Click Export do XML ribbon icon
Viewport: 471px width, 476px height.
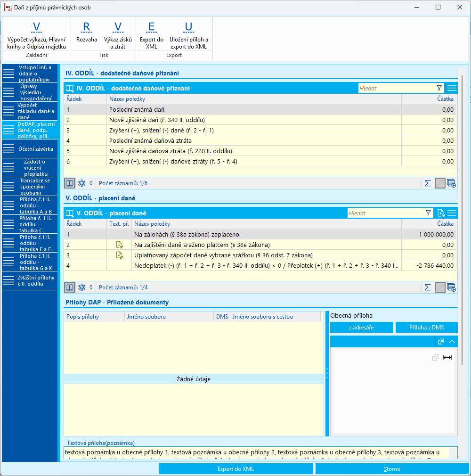point(152,35)
